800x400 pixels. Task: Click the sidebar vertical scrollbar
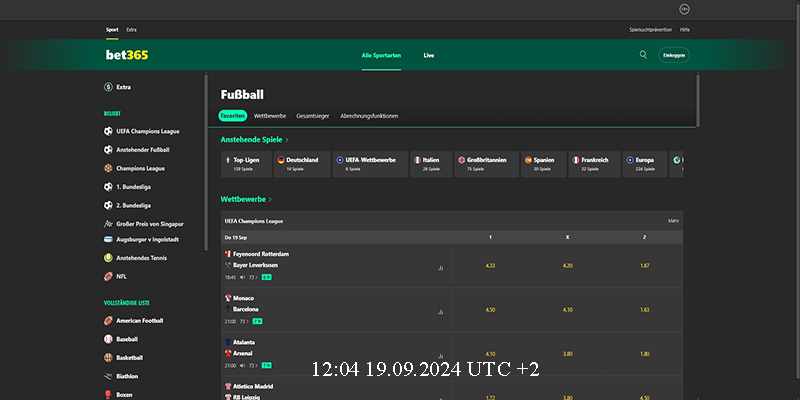[x=206, y=162]
